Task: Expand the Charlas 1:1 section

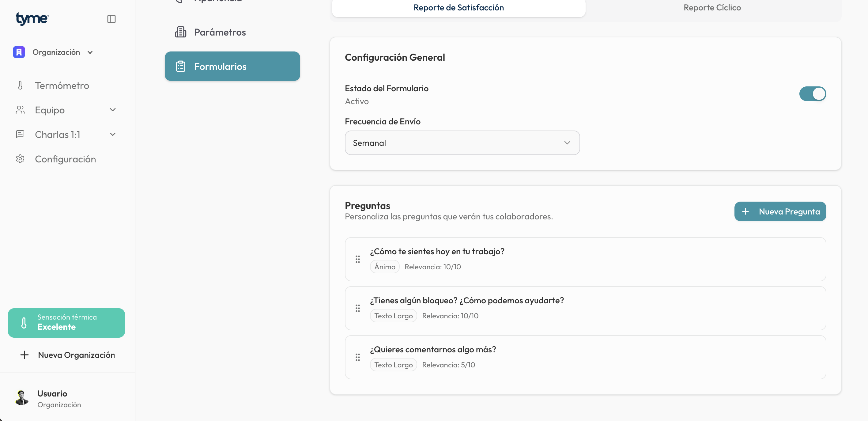Action: pos(113,134)
